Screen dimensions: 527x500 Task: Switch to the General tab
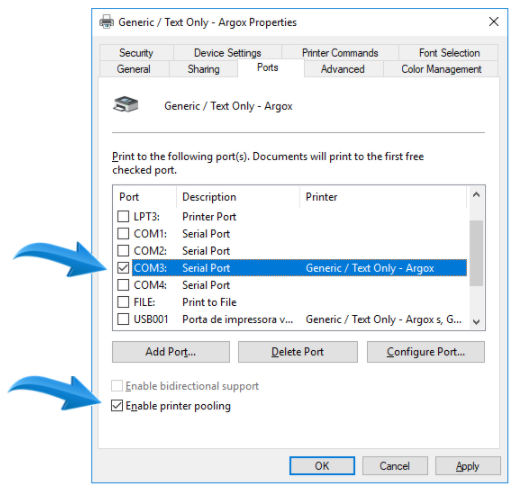[133, 69]
